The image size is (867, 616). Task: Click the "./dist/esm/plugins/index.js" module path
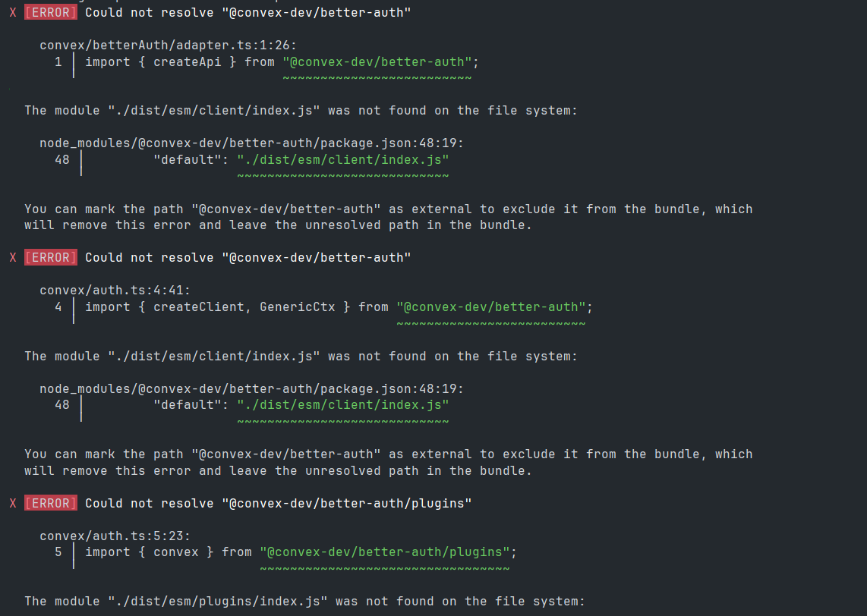(x=218, y=601)
